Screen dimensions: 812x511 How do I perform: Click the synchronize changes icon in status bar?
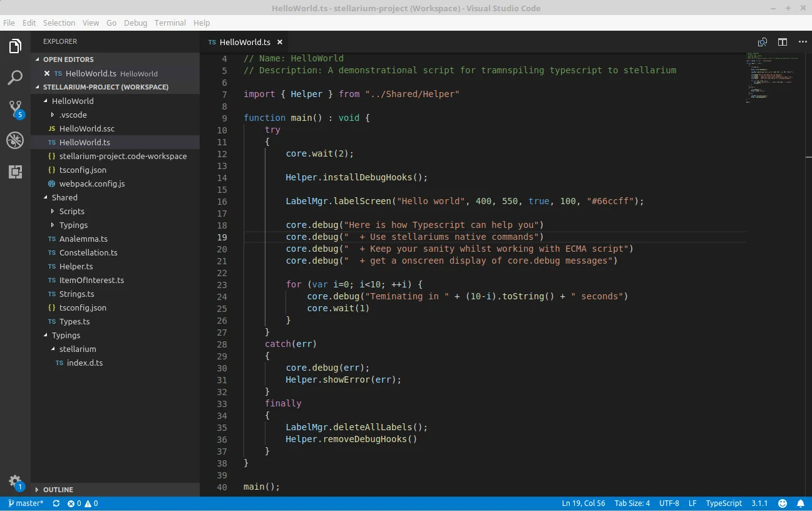[x=56, y=503]
